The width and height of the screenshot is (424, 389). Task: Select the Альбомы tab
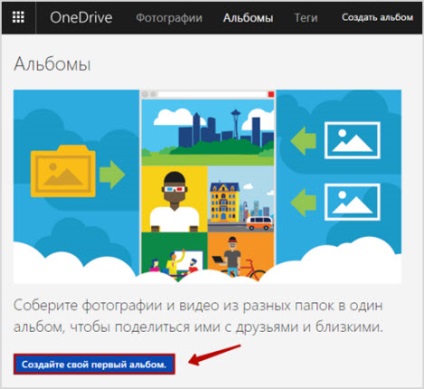(x=248, y=18)
